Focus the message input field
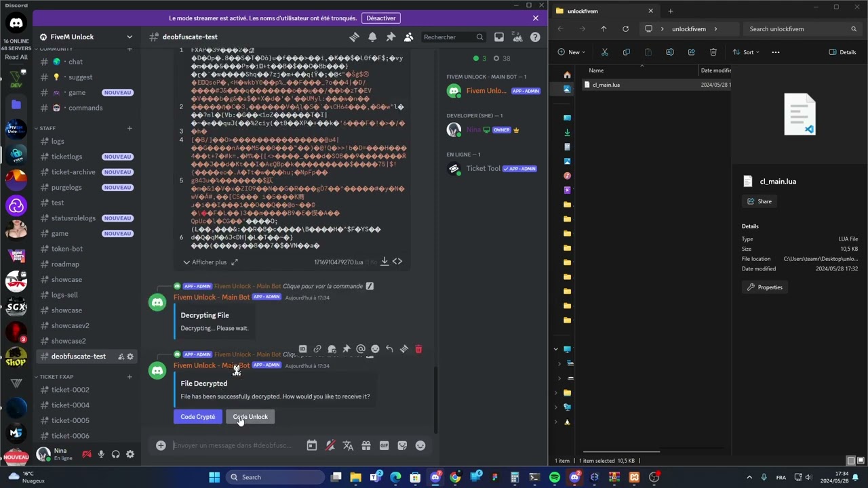 (x=234, y=445)
